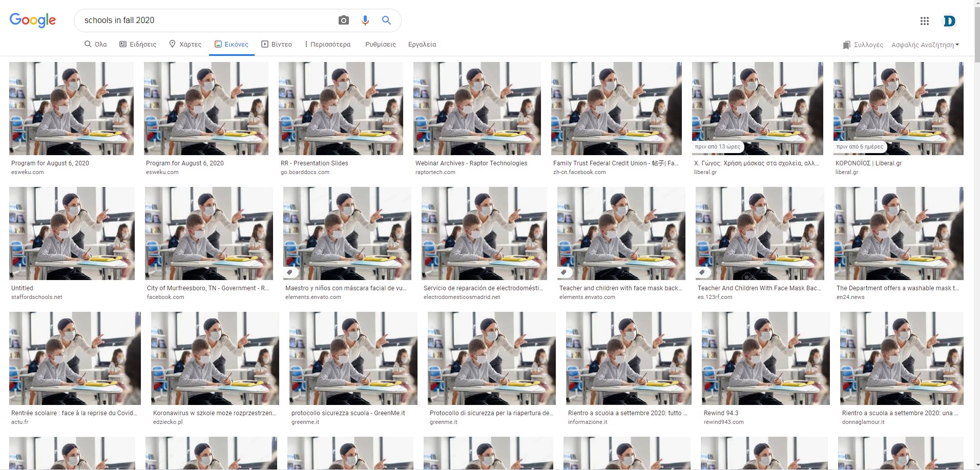Viewport: 980px width, 470px height.
Task: Open the Untitled staffordschools.net image
Action: (72, 233)
